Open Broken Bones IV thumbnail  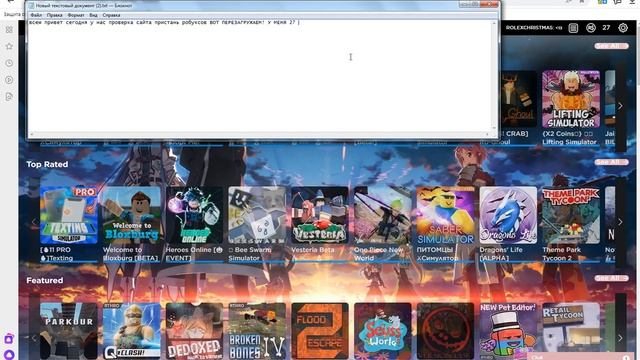pos(257,331)
